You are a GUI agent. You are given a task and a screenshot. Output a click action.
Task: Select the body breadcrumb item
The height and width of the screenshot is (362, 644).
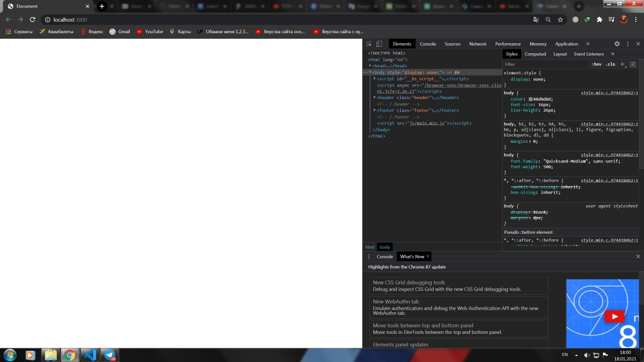(x=385, y=247)
